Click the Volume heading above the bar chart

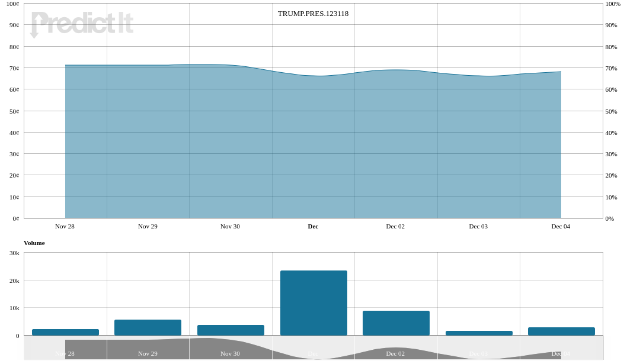(x=34, y=243)
